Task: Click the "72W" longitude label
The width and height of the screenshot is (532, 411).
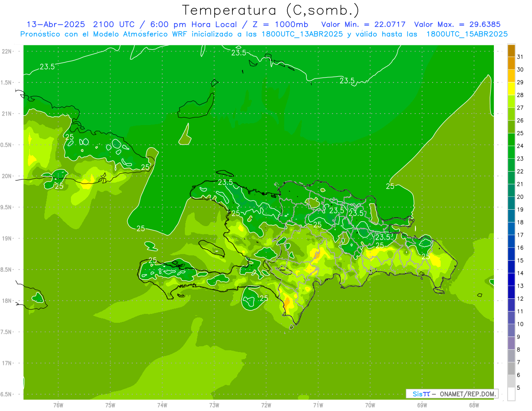Action: click(x=266, y=405)
